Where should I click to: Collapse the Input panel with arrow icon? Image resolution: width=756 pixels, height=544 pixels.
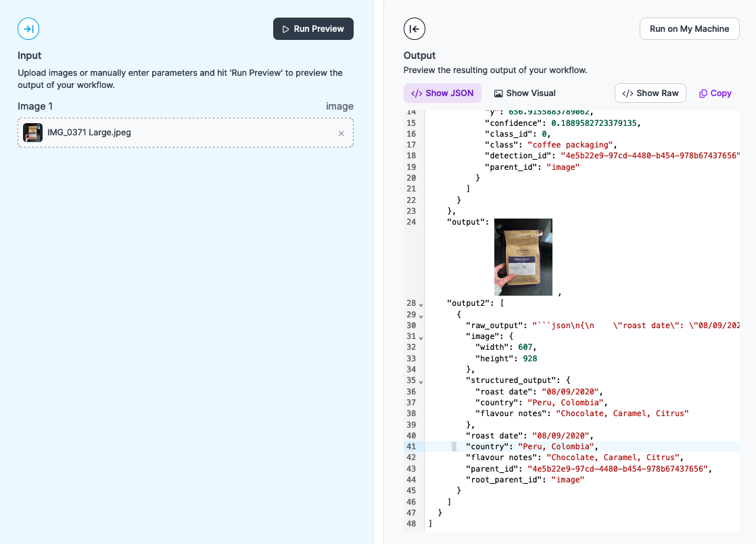click(28, 29)
